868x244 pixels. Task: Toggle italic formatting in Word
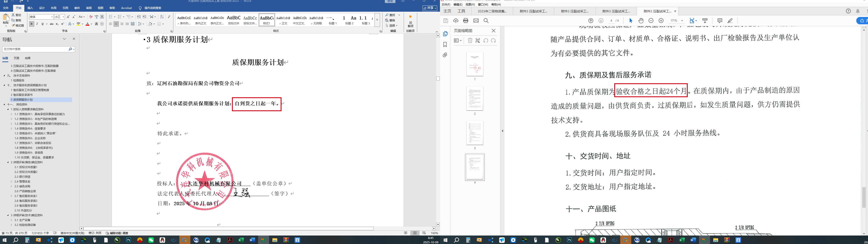click(37, 24)
